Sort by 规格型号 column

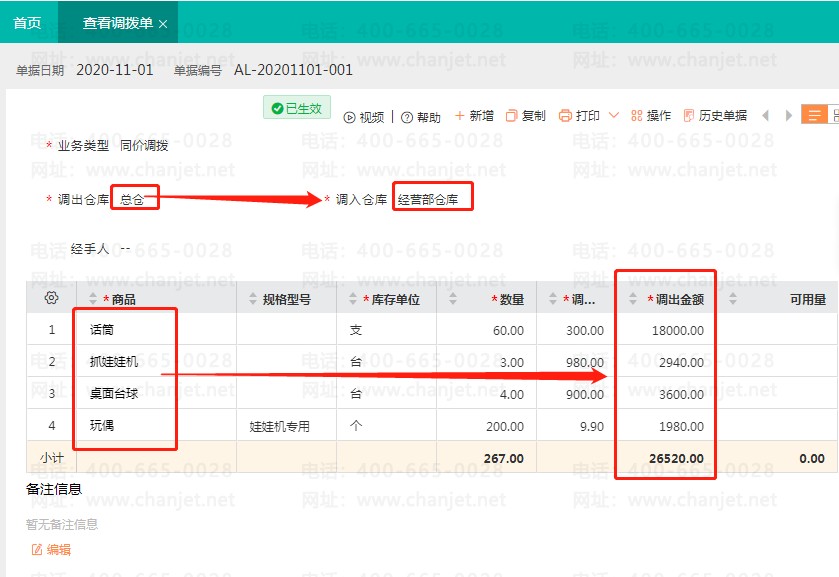pyautogui.click(x=253, y=299)
